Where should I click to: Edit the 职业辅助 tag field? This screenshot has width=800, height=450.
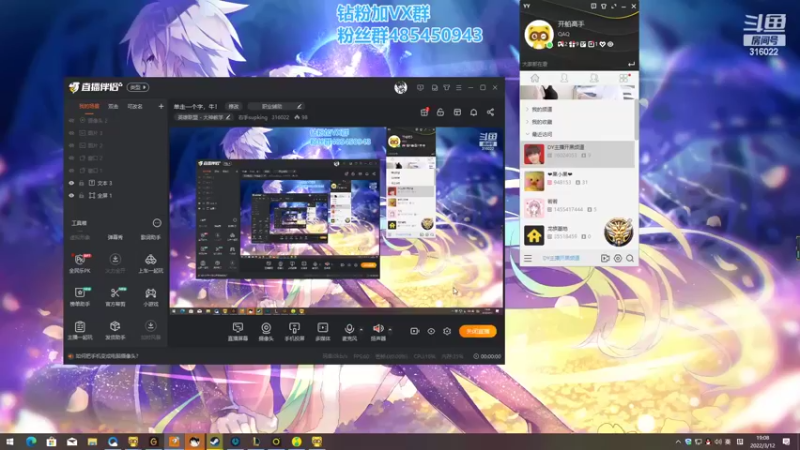(x=276, y=106)
